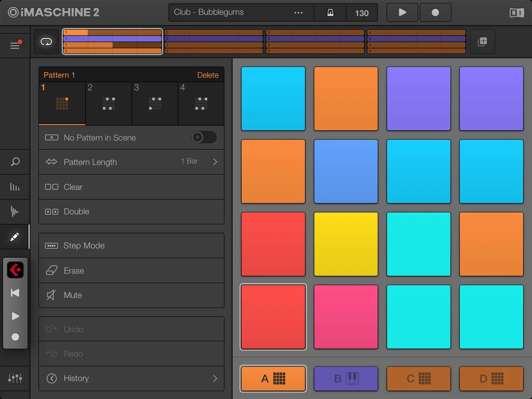Image resolution: width=532 pixels, height=399 pixels.
Task: Open project options three-dots menu
Action: click(x=298, y=12)
